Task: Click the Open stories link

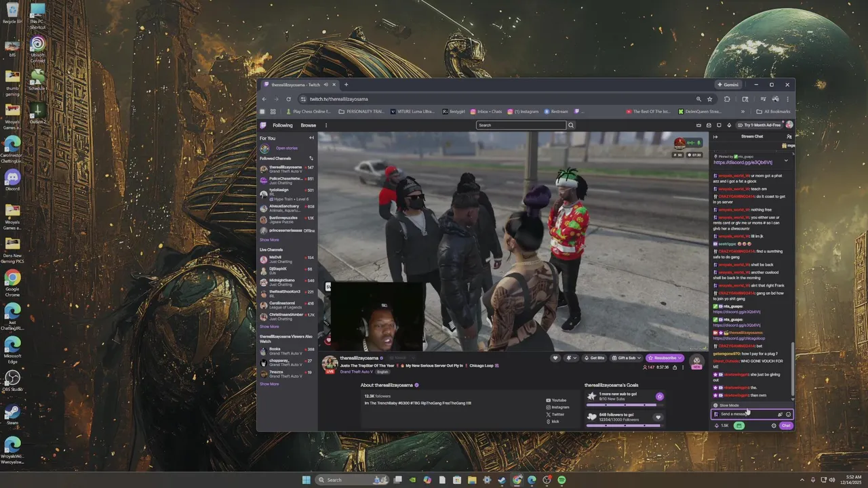Action: click(x=286, y=148)
